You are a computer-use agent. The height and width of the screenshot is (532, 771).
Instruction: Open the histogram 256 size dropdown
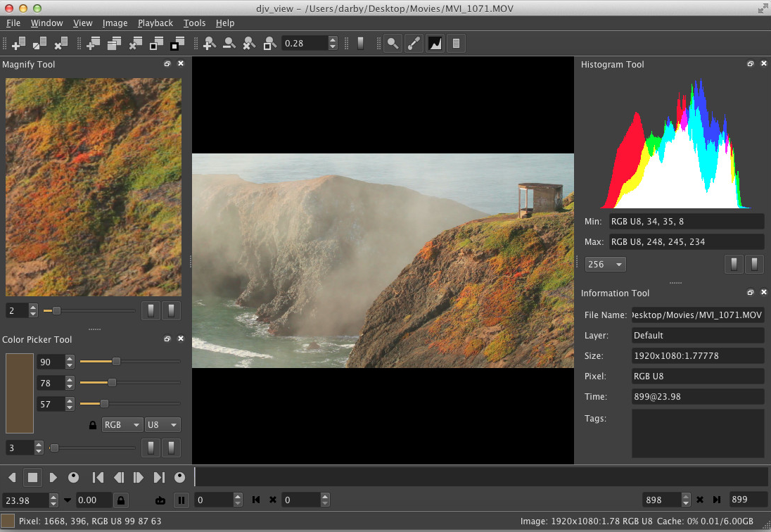pyautogui.click(x=605, y=265)
